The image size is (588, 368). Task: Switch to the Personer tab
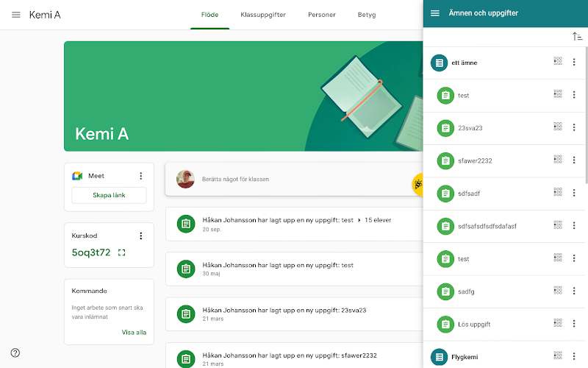tap(322, 15)
